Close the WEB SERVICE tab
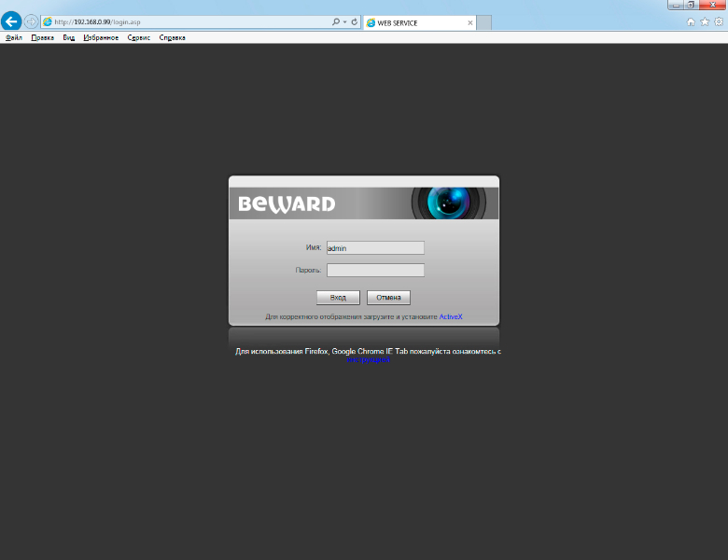Viewport: 728px width, 560px height. click(x=469, y=22)
